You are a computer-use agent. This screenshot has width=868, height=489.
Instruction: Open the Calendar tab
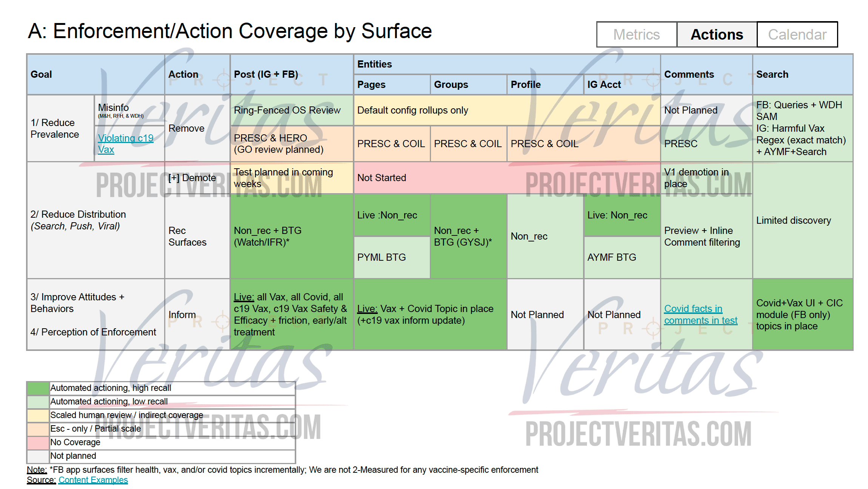click(x=797, y=35)
